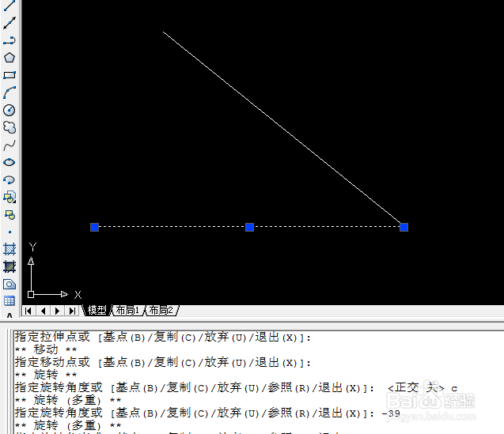Click the '指定移动点或' command history line
Viewport: 504px width, 434px height.
[x=163, y=362]
